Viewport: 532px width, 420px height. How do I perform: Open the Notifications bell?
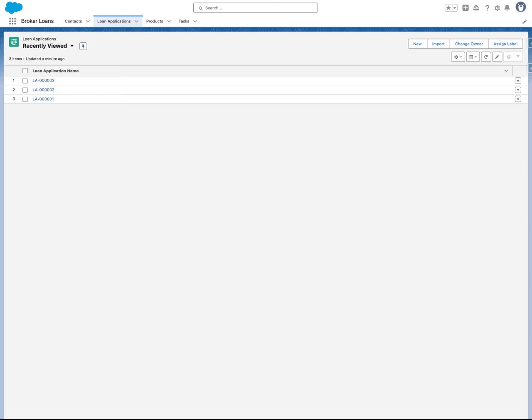tap(507, 8)
